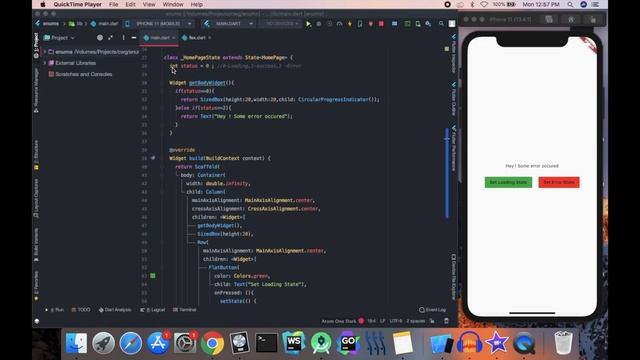Open the Help menu
The height and width of the screenshot is (360, 640).
click(x=197, y=4)
